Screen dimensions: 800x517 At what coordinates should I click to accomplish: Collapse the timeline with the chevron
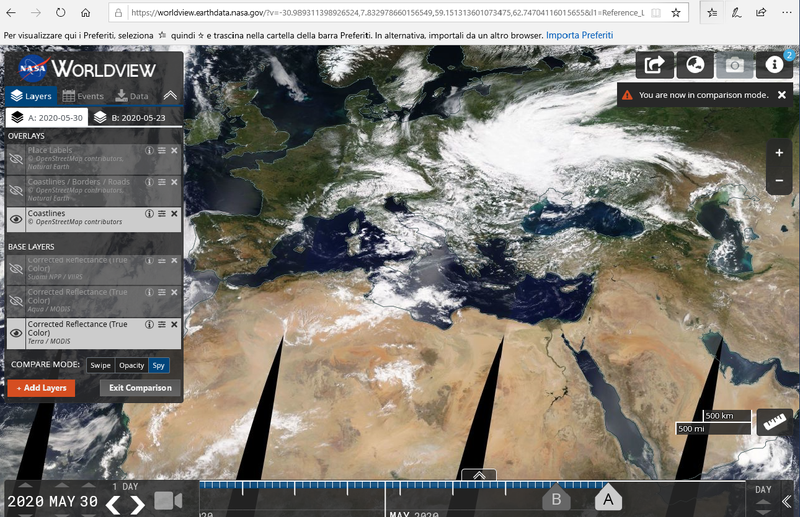[786, 502]
